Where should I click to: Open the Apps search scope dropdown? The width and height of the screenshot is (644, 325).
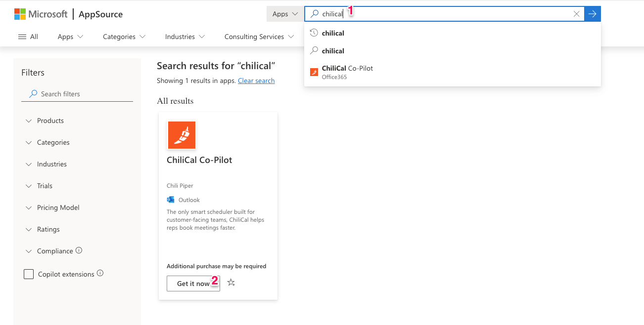[285, 14]
